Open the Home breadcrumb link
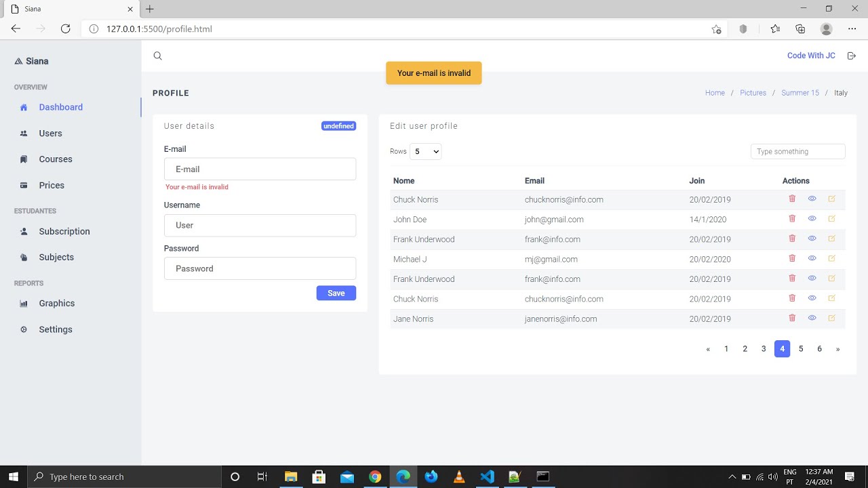The width and height of the screenshot is (868, 488). click(715, 93)
